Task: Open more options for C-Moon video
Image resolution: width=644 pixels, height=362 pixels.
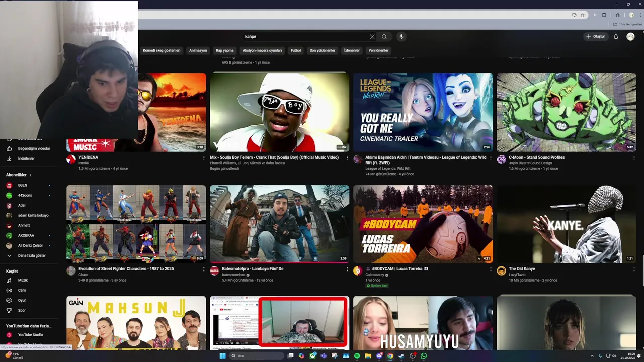Action: (634, 158)
